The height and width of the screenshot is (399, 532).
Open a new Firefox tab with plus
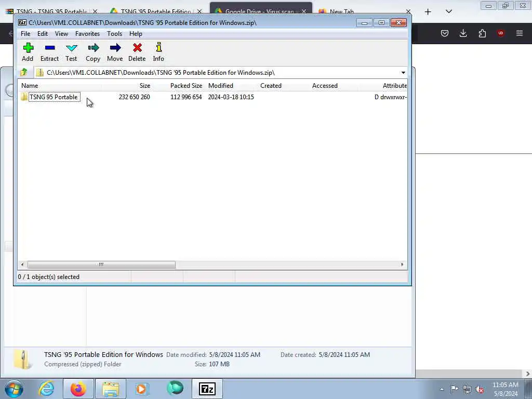pos(428,12)
